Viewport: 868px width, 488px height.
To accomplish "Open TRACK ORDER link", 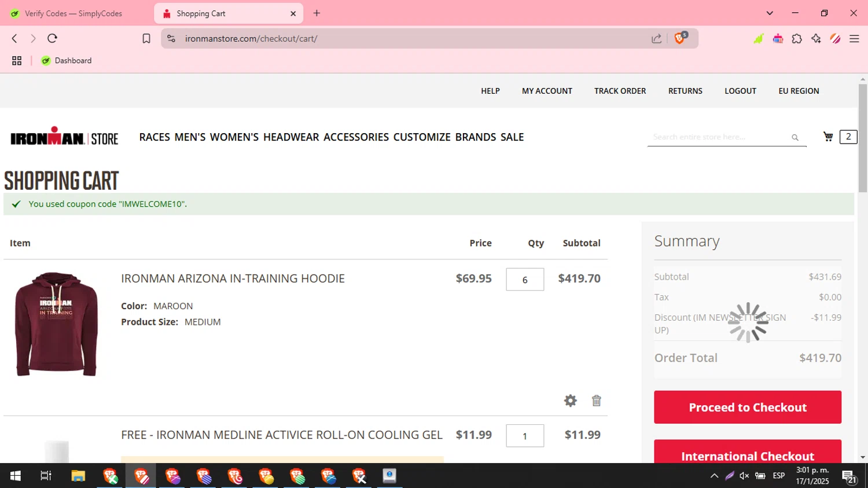I will [x=620, y=91].
